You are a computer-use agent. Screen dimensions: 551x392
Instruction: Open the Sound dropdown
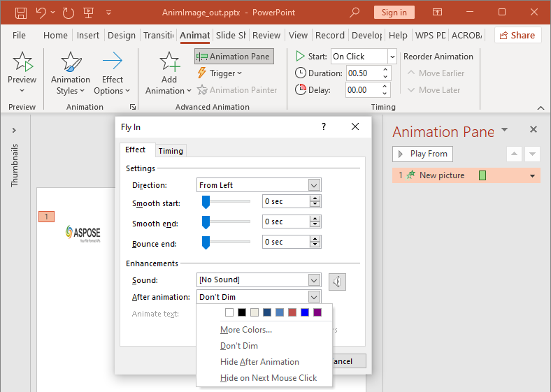(314, 280)
